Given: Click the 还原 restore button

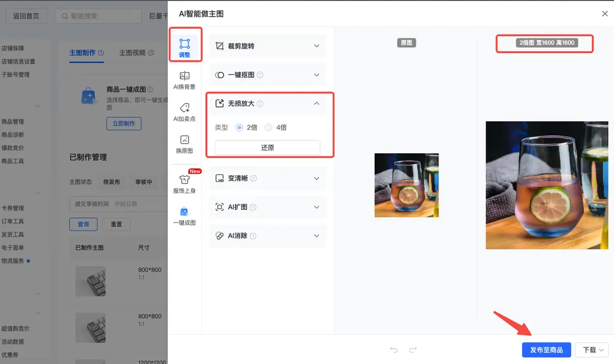Looking at the screenshot, I should point(268,147).
